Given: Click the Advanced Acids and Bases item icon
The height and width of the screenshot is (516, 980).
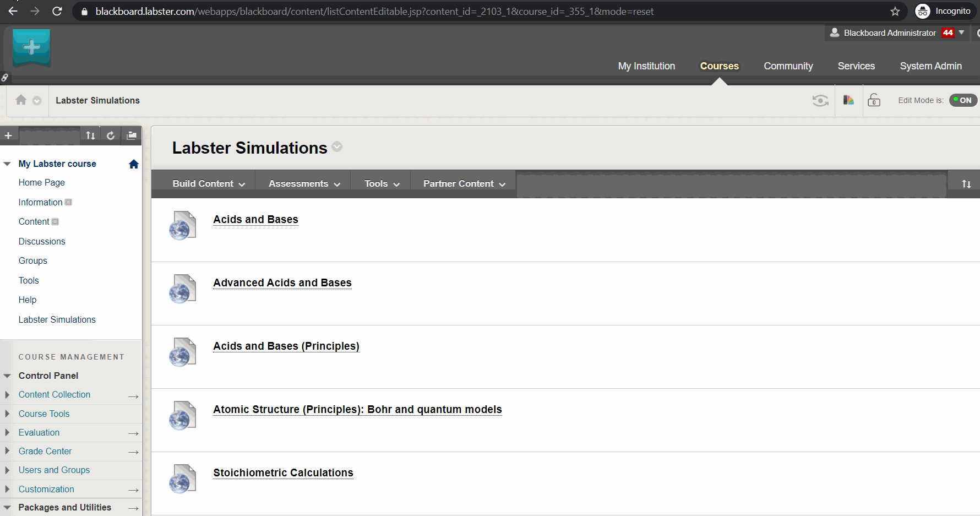Looking at the screenshot, I should [x=182, y=289].
